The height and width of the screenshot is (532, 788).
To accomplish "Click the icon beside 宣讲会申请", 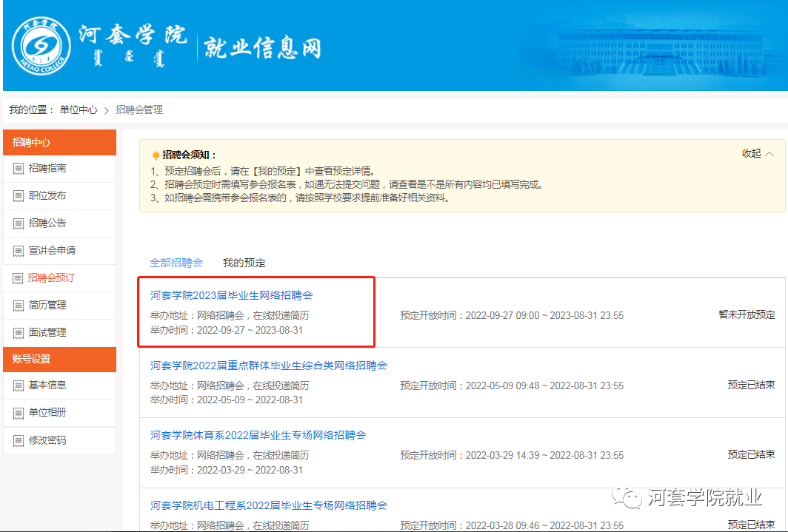I will pyautogui.click(x=18, y=251).
